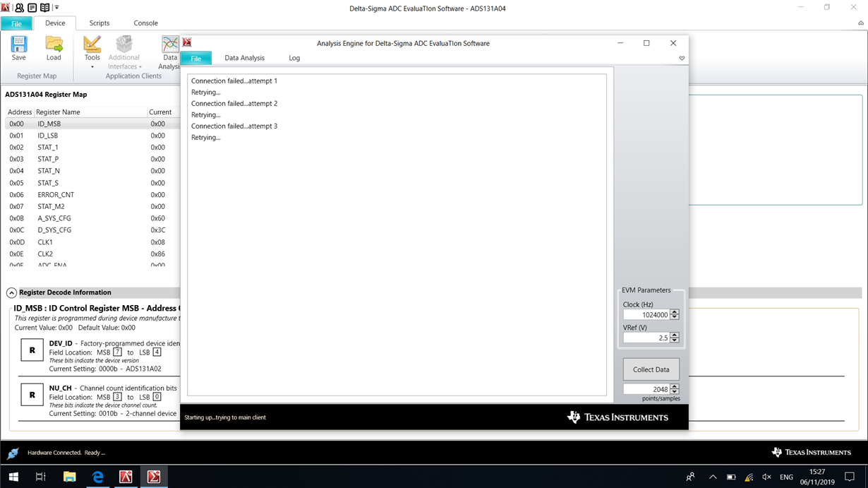
Task: Increase the points/samples value
Action: coord(675,387)
